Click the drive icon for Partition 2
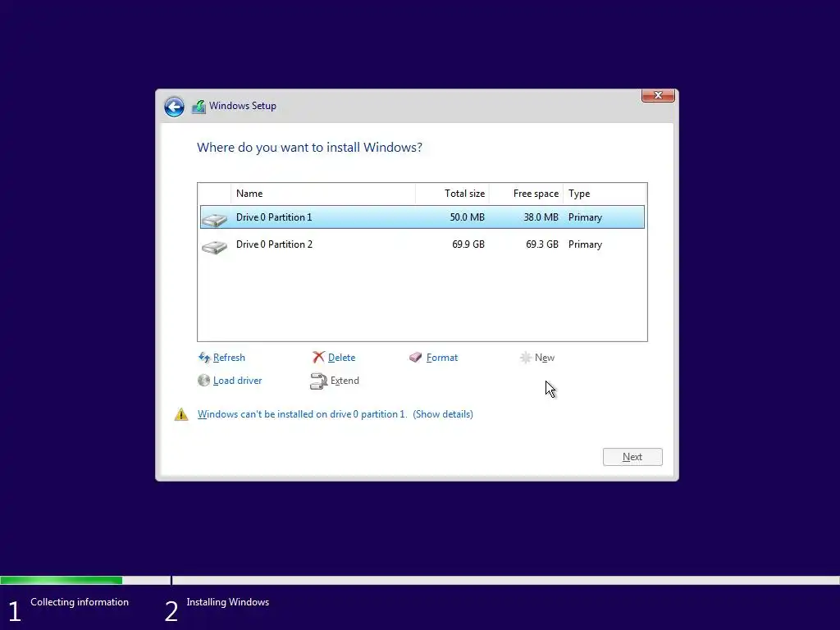 coord(214,246)
